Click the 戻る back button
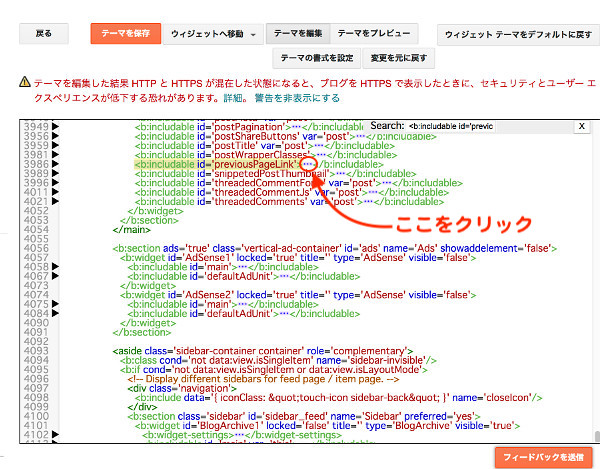This screenshot has width=600, height=469. [x=44, y=34]
